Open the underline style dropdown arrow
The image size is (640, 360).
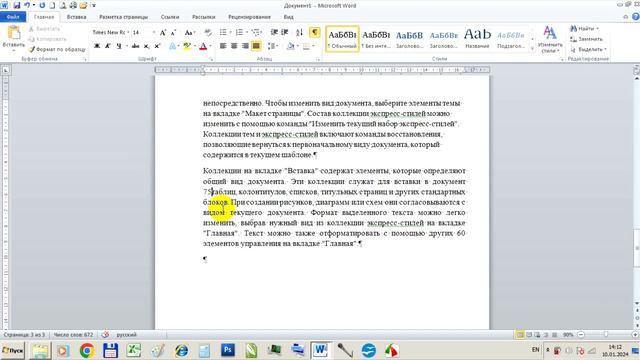click(x=127, y=46)
